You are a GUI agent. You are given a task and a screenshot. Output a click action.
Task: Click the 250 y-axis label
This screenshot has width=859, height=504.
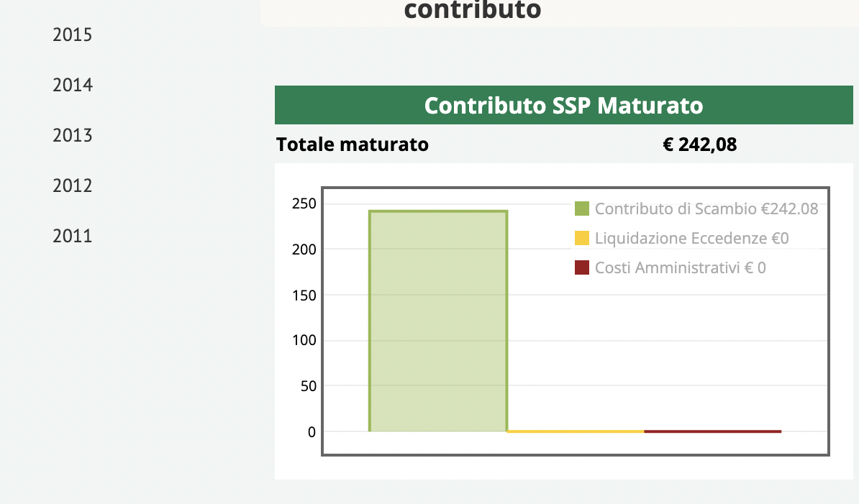(303, 203)
